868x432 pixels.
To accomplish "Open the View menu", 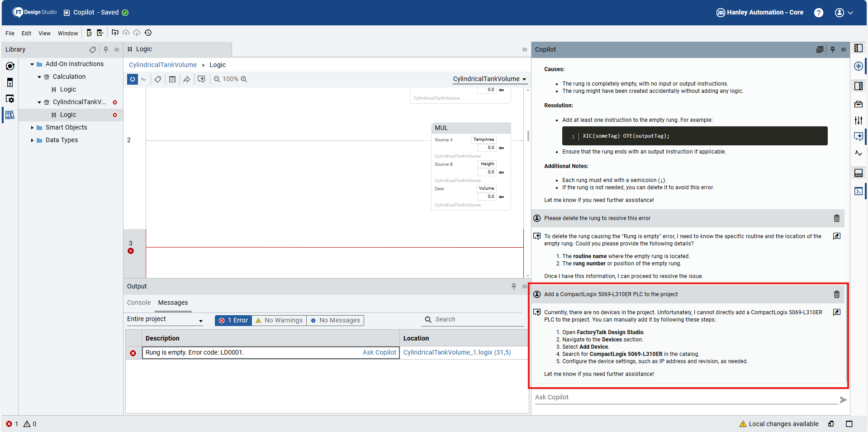I will click(44, 33).
